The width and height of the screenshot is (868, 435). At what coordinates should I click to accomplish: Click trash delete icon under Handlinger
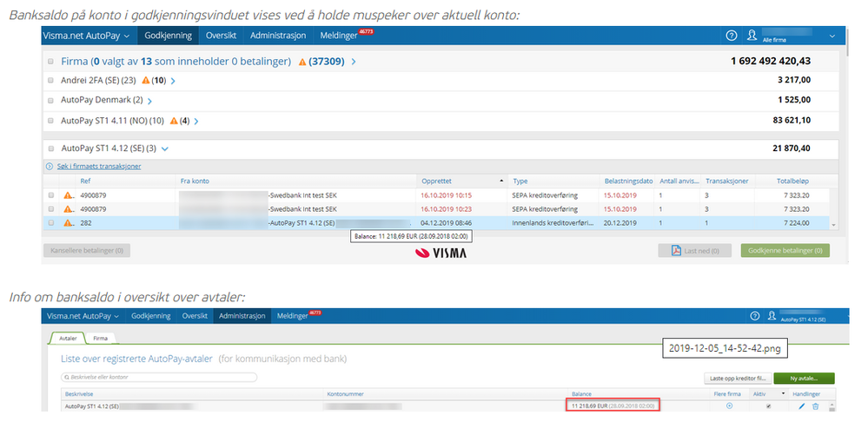coord(815,406)
